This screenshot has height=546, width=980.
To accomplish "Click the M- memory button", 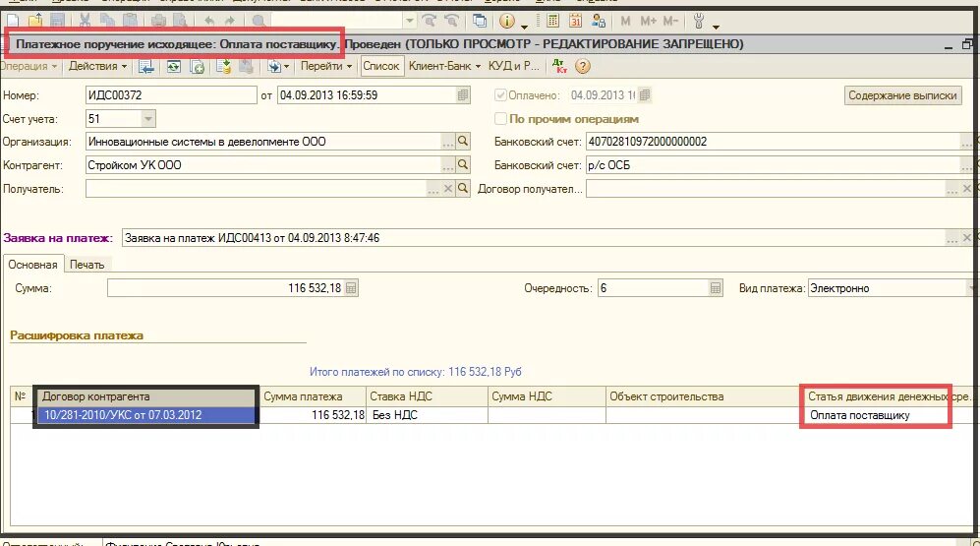I will [x=670, y=21].
